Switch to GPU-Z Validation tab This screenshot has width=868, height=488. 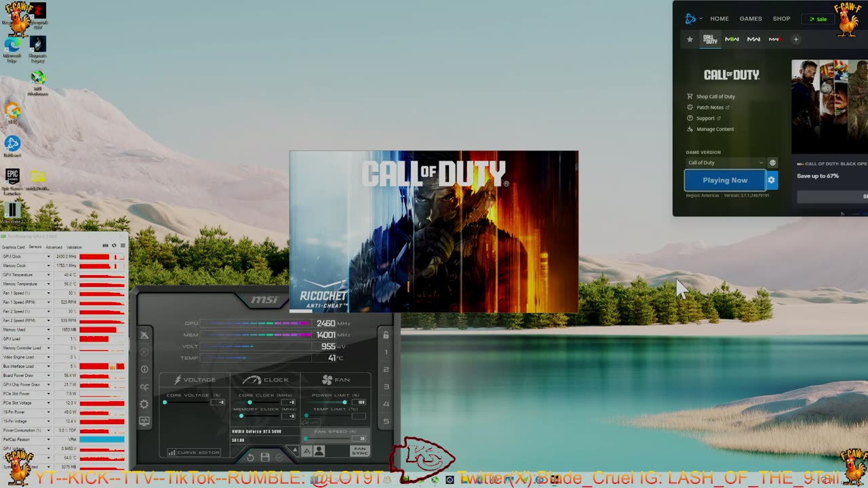pyautogui.click(x=74, y=247)
